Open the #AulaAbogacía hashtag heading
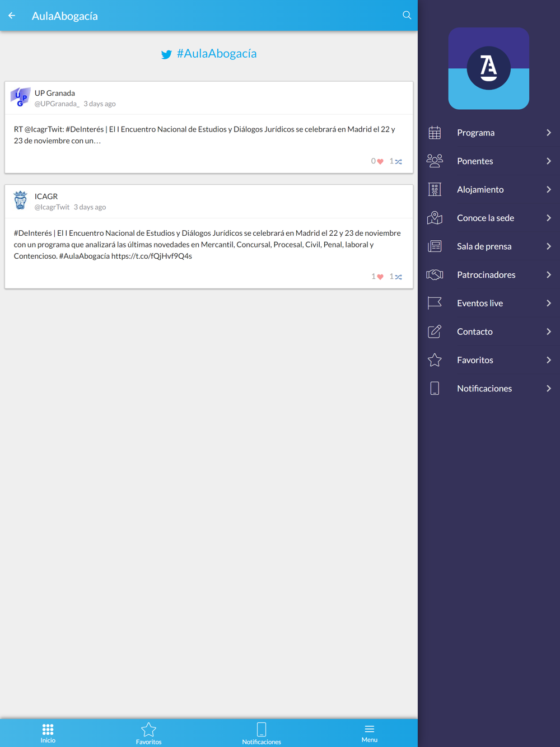 pos(217,53)
